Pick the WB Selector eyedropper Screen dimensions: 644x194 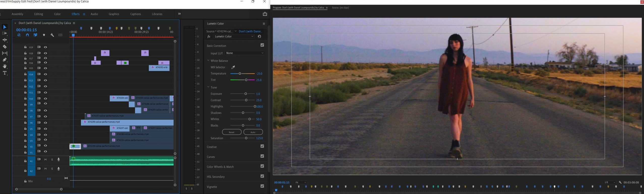click(x=233, y=67)
